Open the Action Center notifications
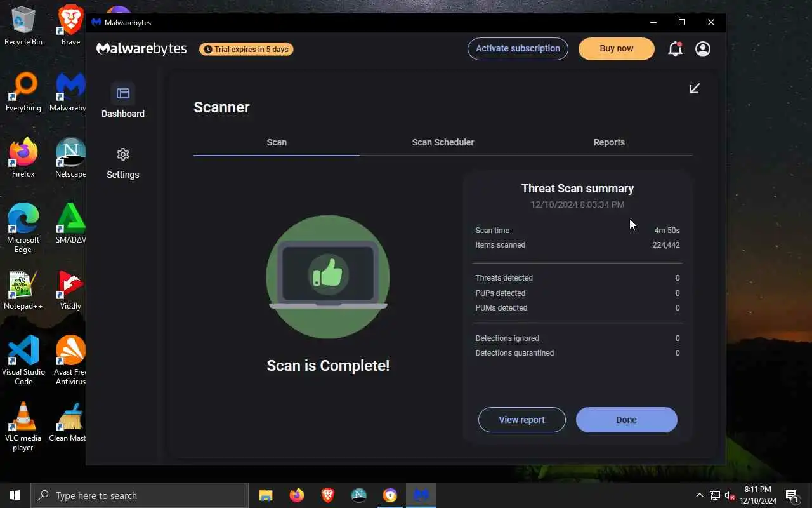The image size is (812, 508). [792, 495]
